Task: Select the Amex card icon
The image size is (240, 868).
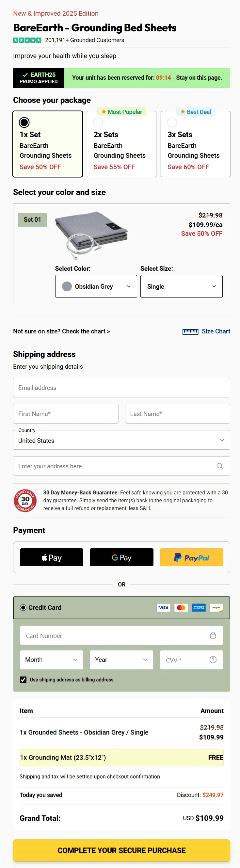Action: point(199,607)
